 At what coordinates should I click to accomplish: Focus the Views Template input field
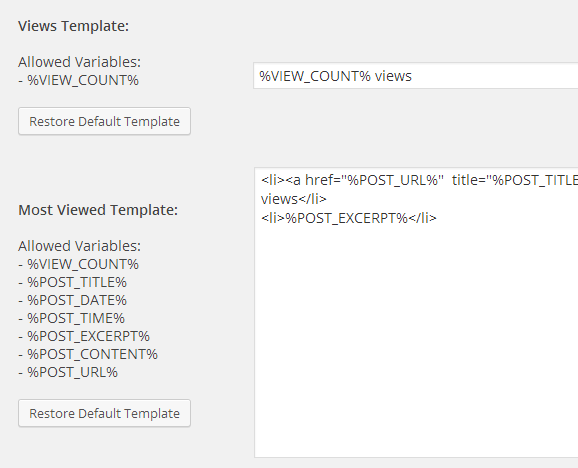click(x=415, y=76)
